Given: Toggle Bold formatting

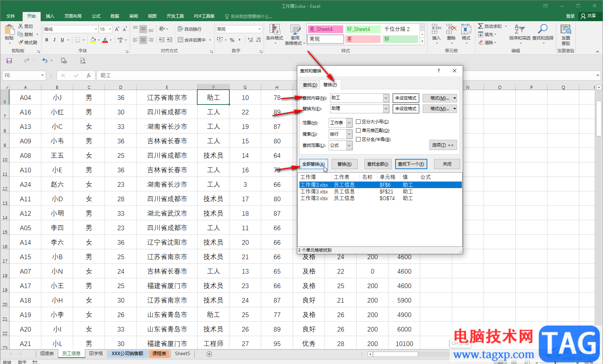Looking at the screenshot, I should pos(47,40).
